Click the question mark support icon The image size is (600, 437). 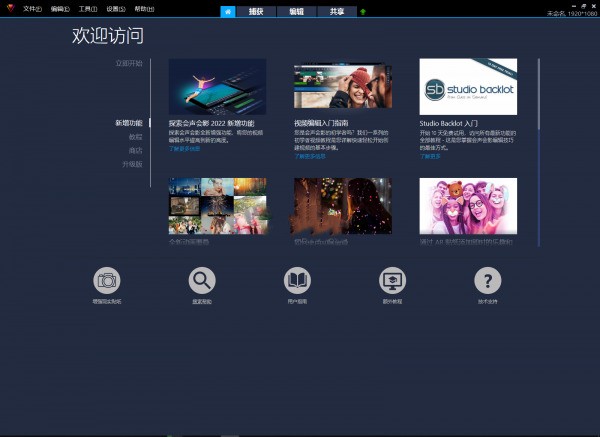coord(488,281)
